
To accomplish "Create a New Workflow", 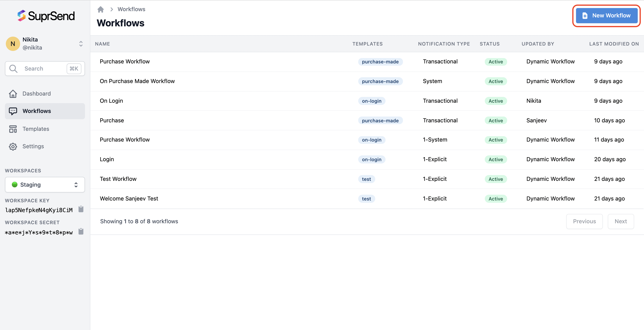I will pyautogui.click(x=606, y=15).
